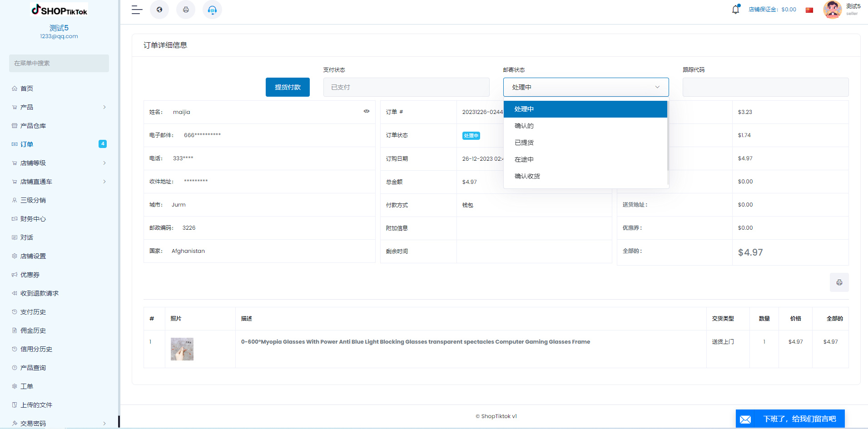Click the printer icon in top toolbar
The height and width of the screenshot is (429, 868).
(x=186, y=10)
